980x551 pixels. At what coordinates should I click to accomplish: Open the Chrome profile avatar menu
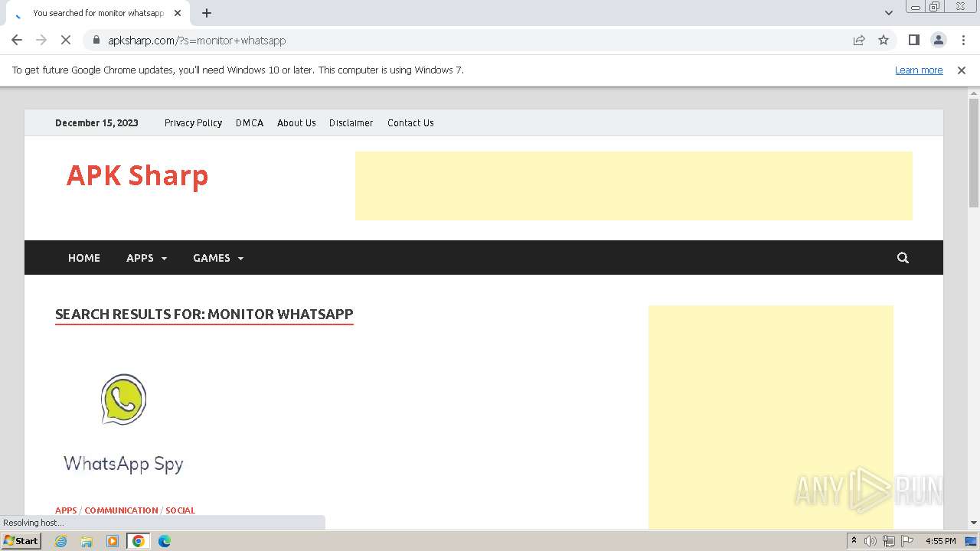939,40
